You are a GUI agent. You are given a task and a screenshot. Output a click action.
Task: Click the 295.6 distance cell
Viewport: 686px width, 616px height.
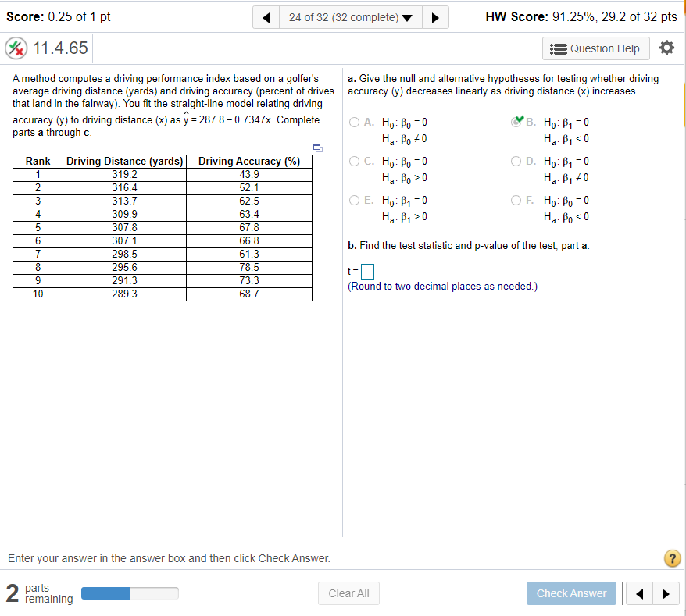(125, 267)
